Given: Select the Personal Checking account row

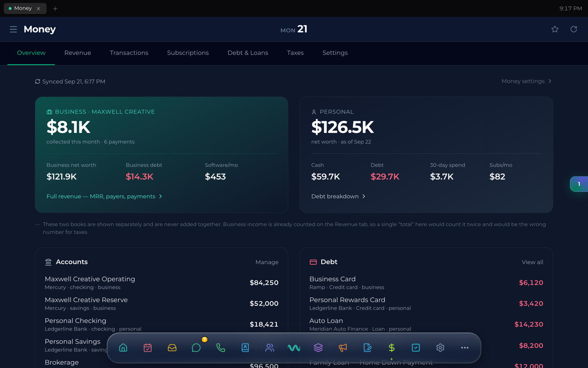Looking at the screenshot, I should (x=162, y=325).
